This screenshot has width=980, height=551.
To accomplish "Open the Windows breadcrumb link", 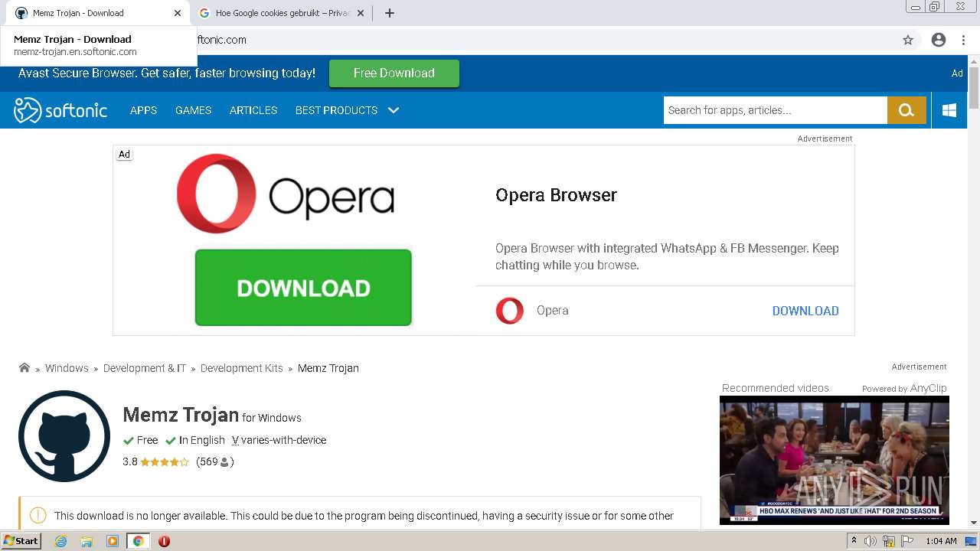I will [x=67, y=368].
